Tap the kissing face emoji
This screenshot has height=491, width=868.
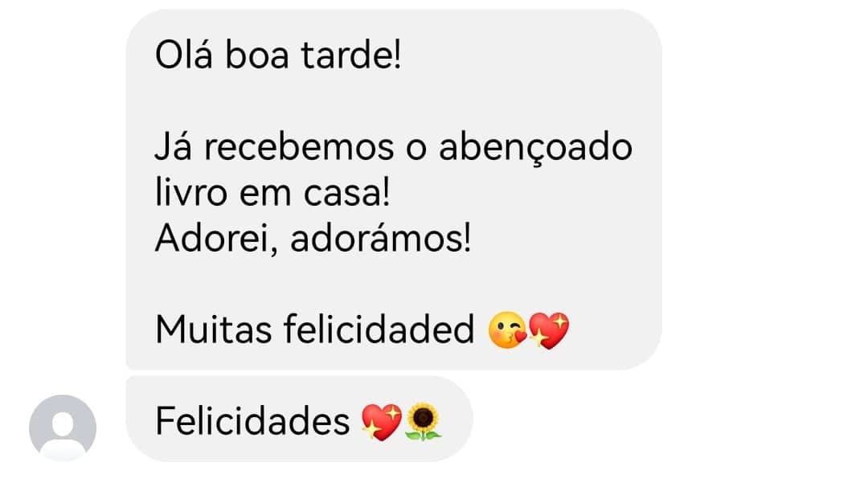click(506, 330)
